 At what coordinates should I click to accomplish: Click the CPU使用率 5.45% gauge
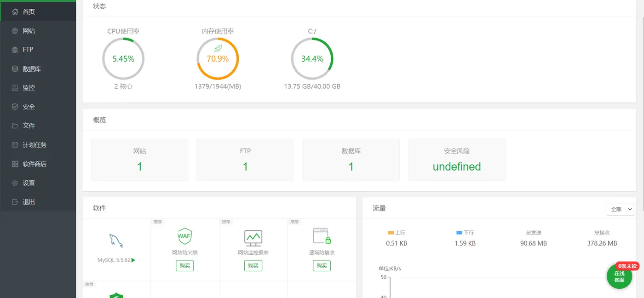click(123, 59)
